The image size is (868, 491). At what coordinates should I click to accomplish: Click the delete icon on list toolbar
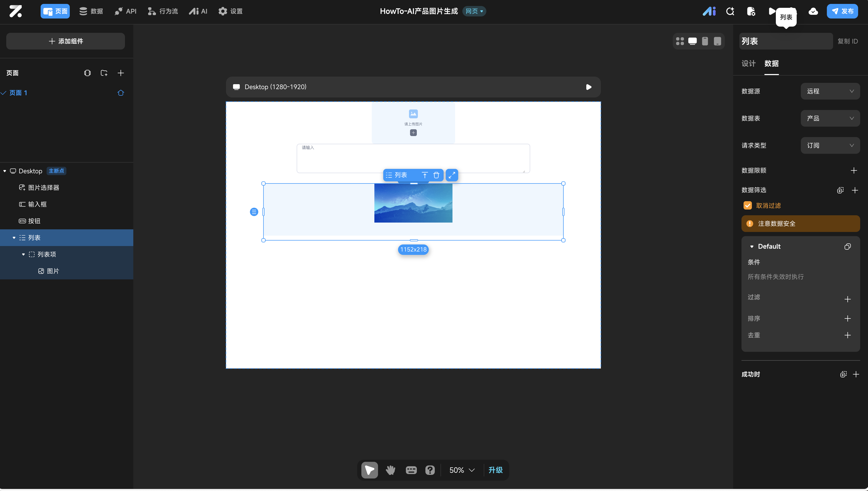(436, 175)
